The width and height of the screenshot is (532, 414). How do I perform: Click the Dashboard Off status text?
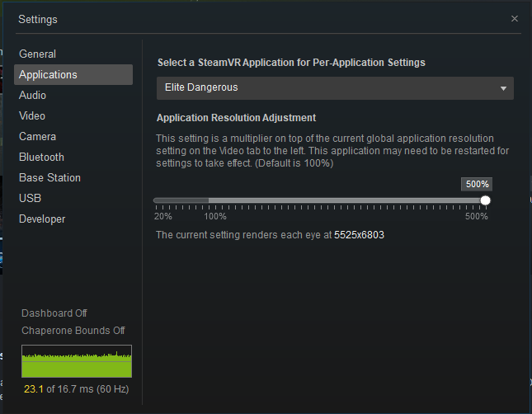pos(54,313)
